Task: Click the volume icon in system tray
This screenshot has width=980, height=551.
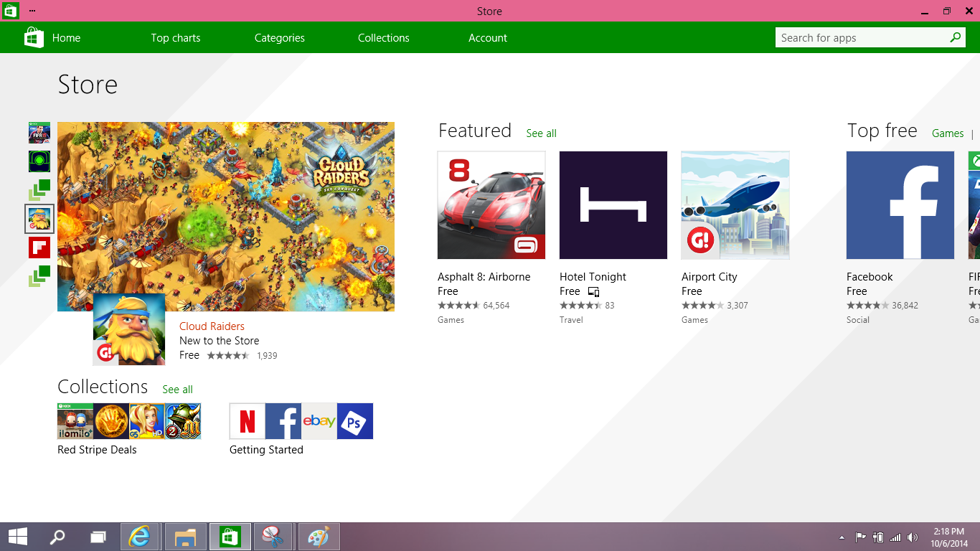Action: pos(913,536)
